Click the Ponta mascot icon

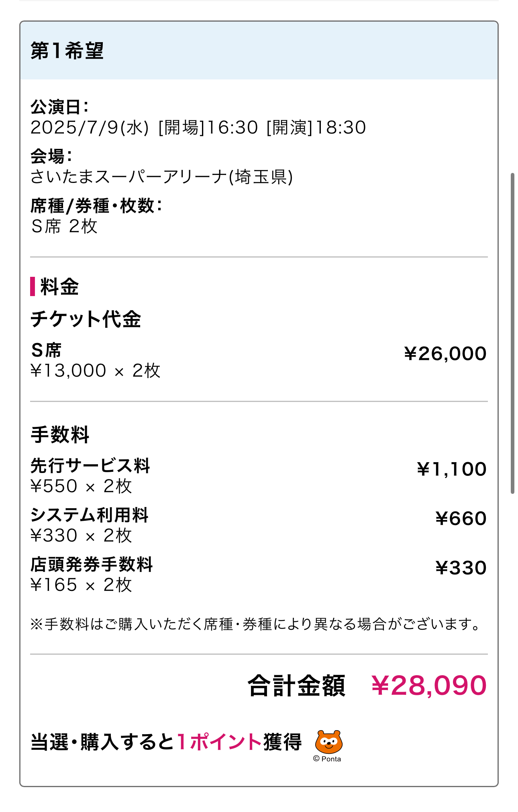(x=328, y=742)
